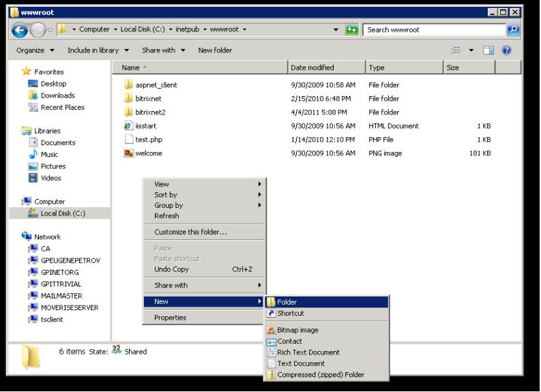Expand the address bar history dropdown

tap(336, 29)
